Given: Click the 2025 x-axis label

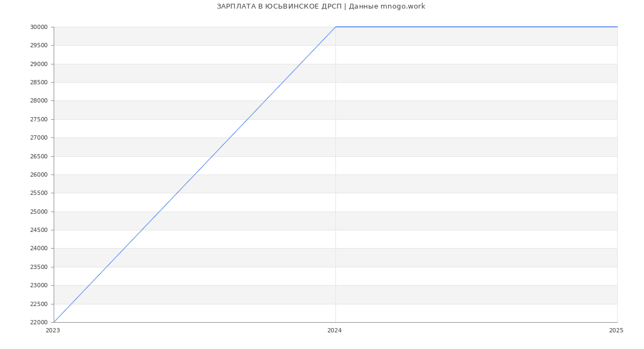Looking at the screenshot, I should (616, 331).
